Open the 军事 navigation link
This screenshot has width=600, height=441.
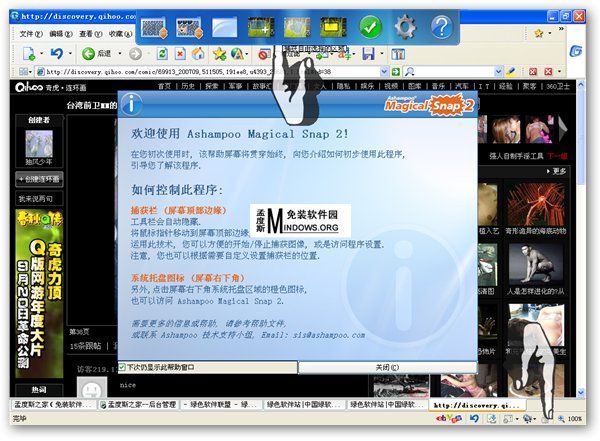(235, 87)
